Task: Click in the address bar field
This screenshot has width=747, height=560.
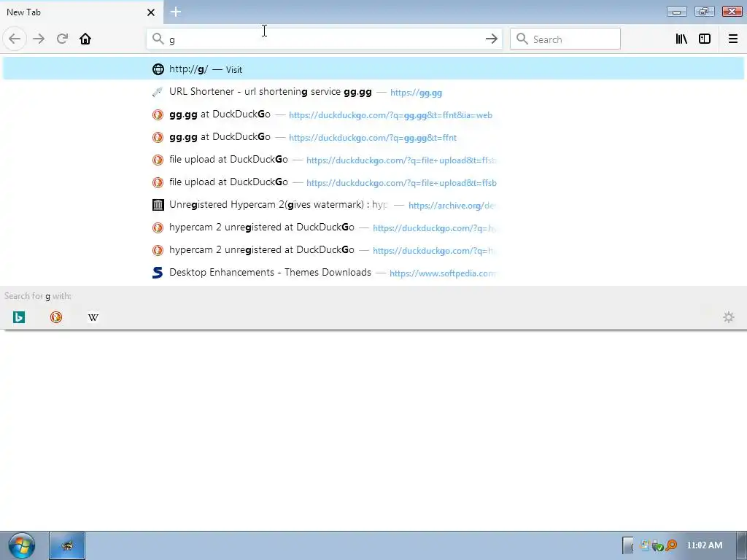Action: tap(324, 39)
